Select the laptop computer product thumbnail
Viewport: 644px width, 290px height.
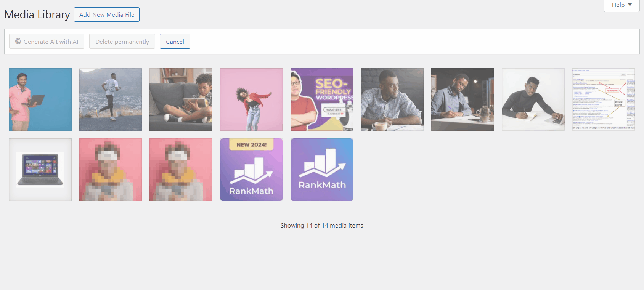coord(40,170)
